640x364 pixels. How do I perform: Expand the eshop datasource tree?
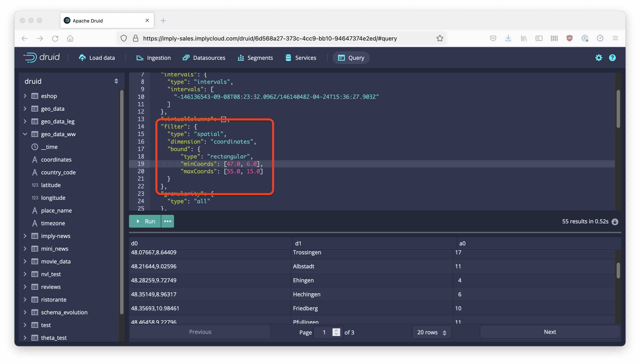click(25, 96)
